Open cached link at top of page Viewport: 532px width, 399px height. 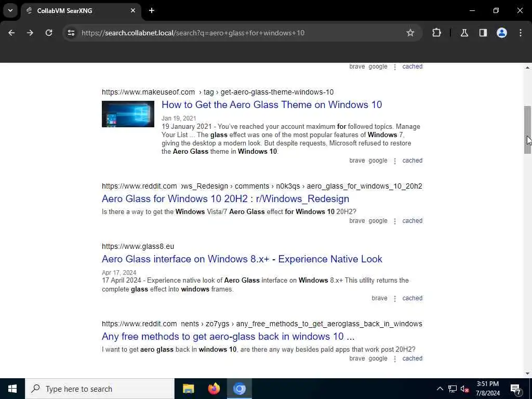pos(412,66)
